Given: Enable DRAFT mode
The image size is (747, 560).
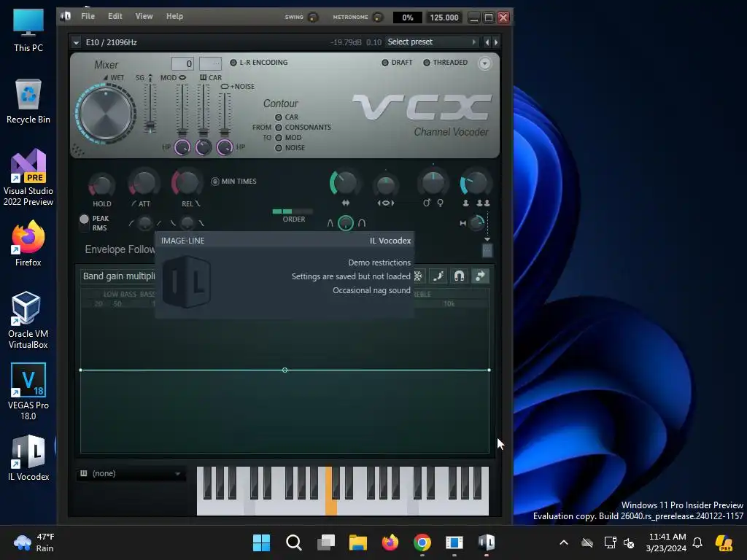Looking at the screenshot, I should tap(398, 63).
